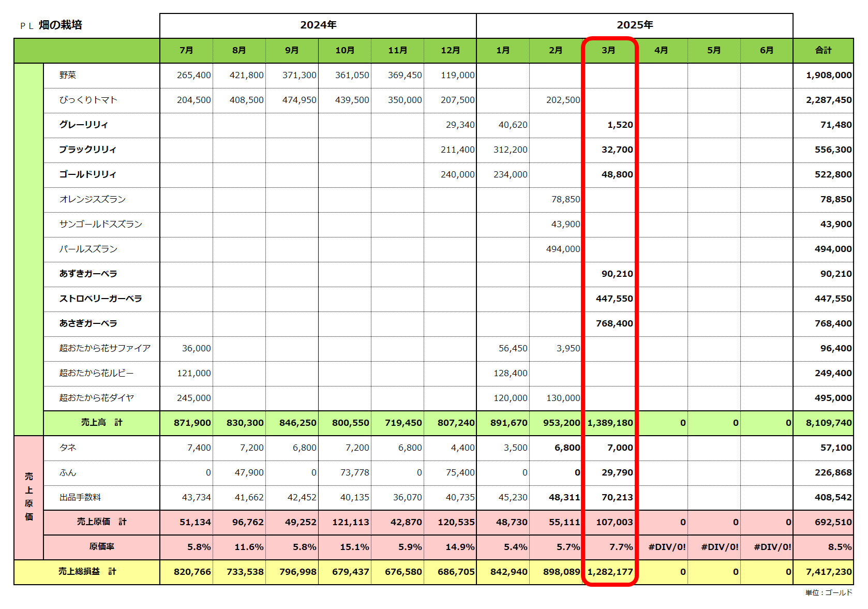Click the 売上原価 vertical section label
This screenshot has width=868, height=609.
[29, 497]
